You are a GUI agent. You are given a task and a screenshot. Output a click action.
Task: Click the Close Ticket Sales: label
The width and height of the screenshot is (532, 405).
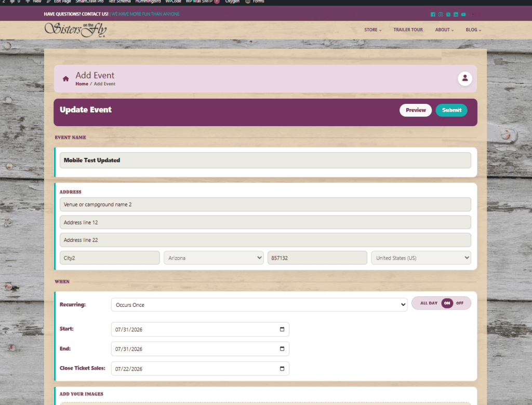click(x=83, y=368)
